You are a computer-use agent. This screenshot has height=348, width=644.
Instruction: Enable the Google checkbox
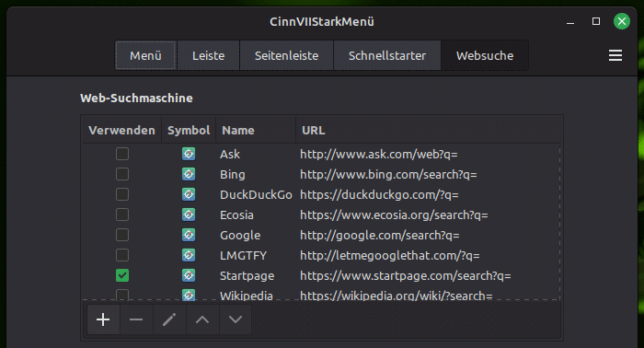point(122,235)
